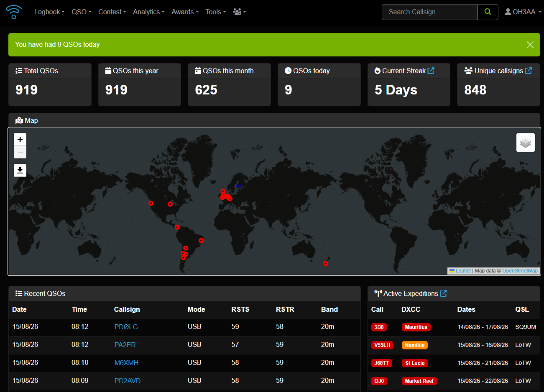Dismiss the QSOs today green alert
Image resolution: width=544 pixels, height=392 pixels.
(x=530, y=45)
